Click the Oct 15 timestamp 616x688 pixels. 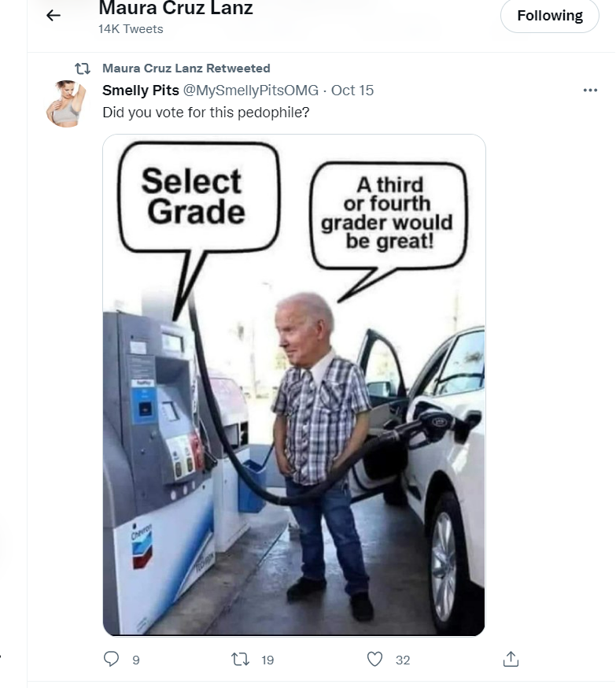(352, 91)
